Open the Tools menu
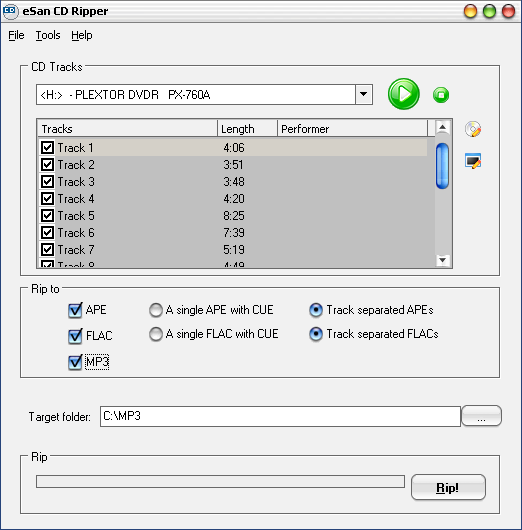 (48, 35)
